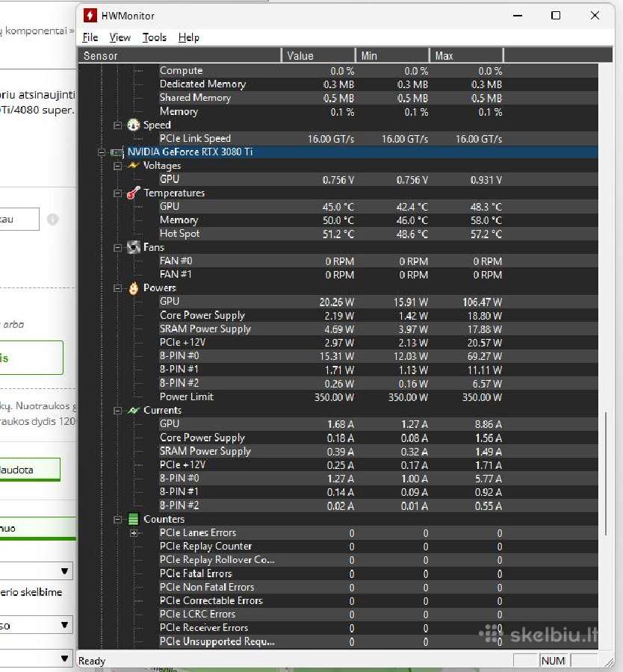Screen dimensions: 623x672
Task: Click the Powers flame icon
Action: (134, 288)
